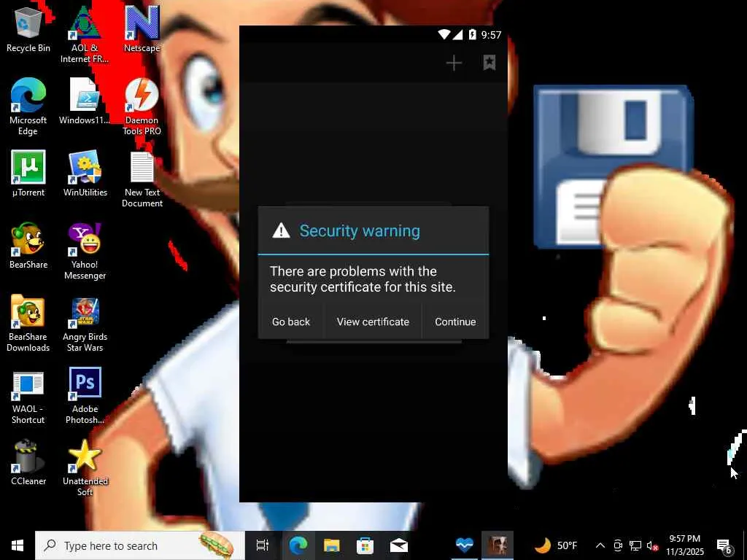Screen dimensions: 747x560
Task: Select the BearShare Downloads folder
Action: coord(28,323)
